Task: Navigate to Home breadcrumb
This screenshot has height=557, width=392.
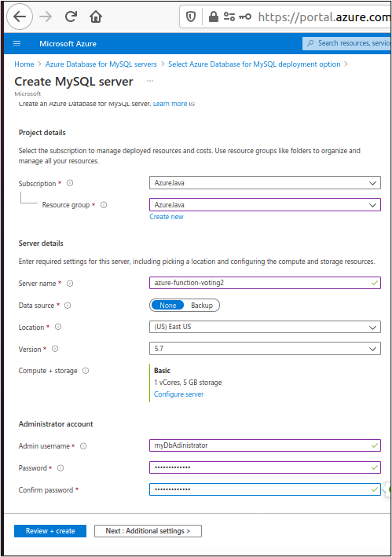Action: 24,64
